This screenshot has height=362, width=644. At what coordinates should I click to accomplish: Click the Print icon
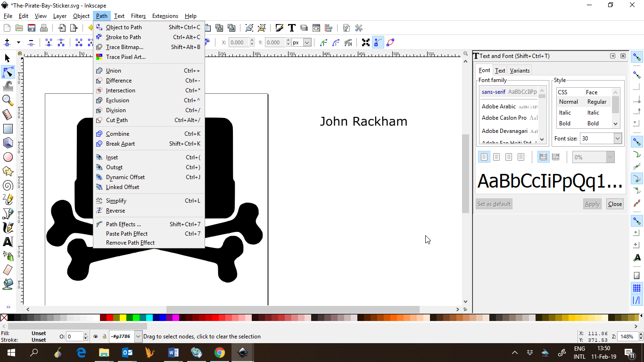click(x=44, y=28)
